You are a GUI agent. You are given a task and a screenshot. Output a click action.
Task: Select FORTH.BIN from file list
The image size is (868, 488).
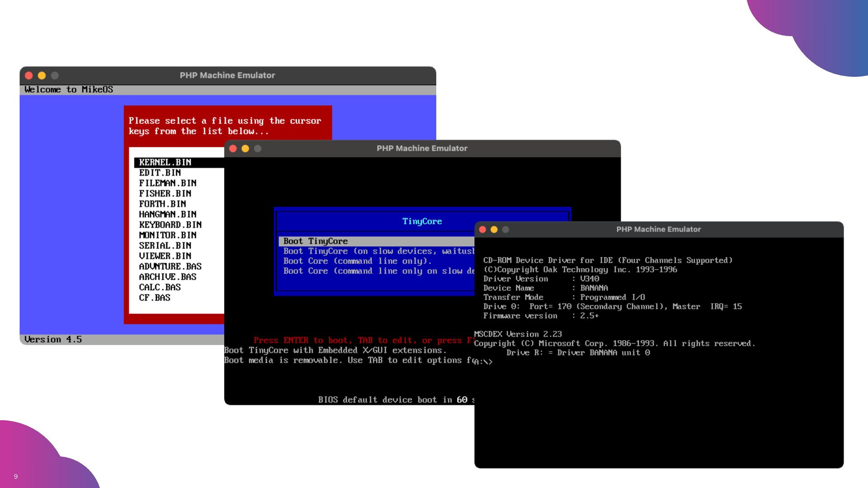coord(162,204)
